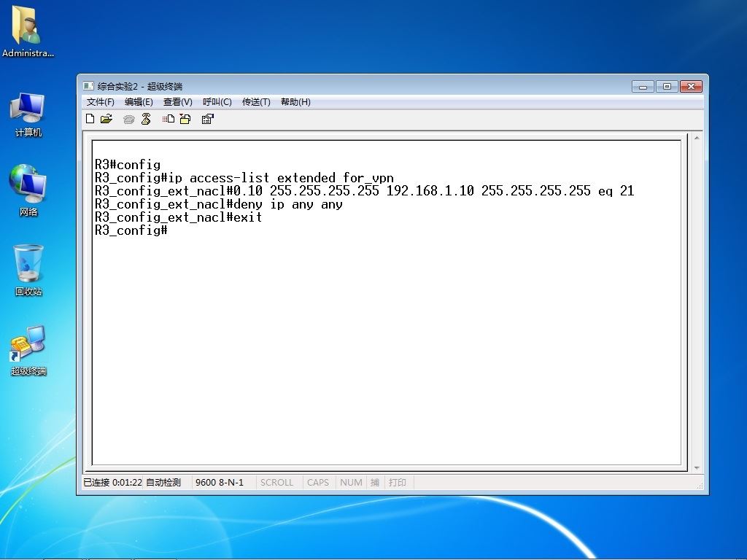Click the HyperTerminal window title icon

point(88,86)
